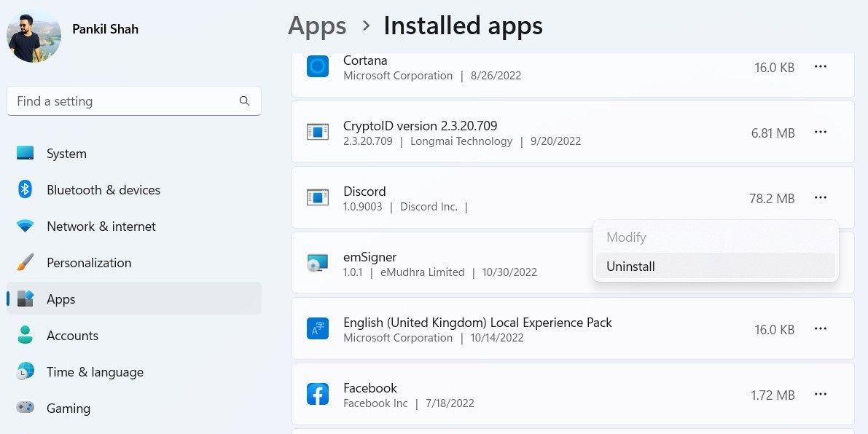Click the Time & language globe icon
This screenshot has width=868, height=434.
tap(25, 371)
